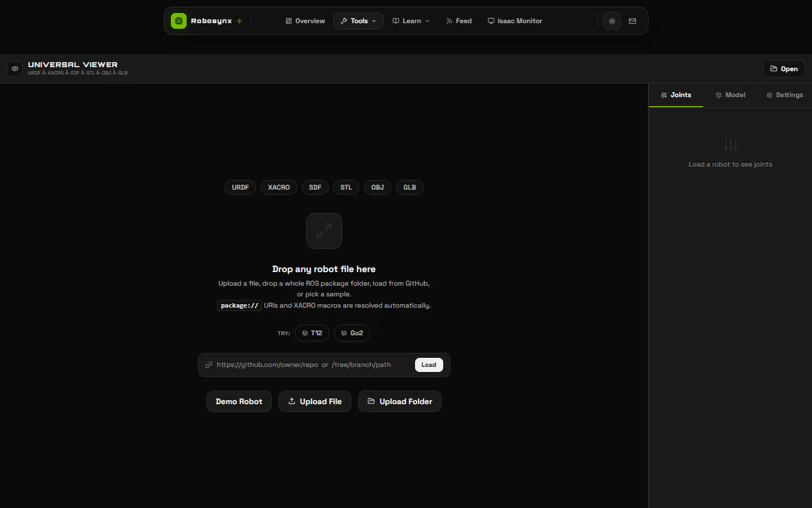
Task: Load the Go2 sample robot
Action: click(x=352, y=333)
